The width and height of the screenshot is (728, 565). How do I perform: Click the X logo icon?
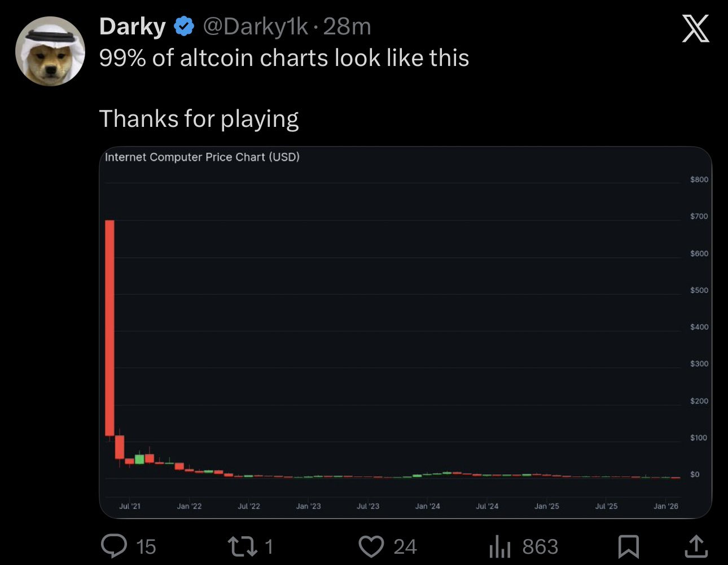(695, 29)
